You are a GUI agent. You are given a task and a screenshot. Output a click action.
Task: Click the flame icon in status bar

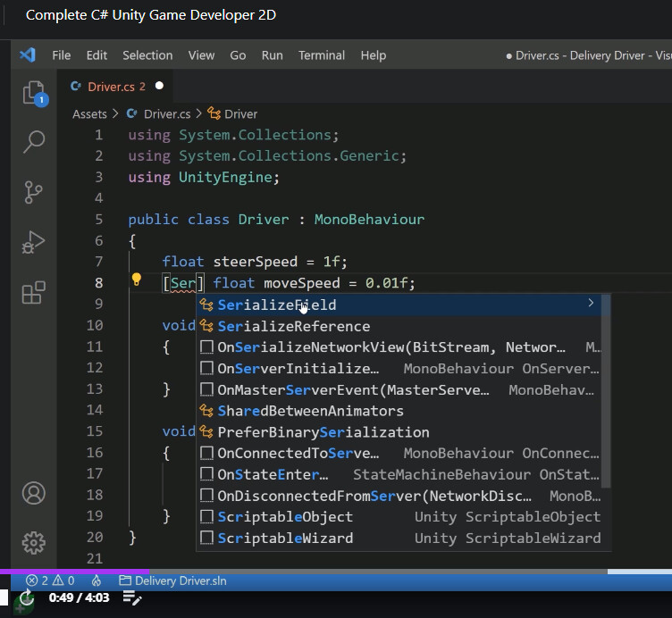(97, 580)
